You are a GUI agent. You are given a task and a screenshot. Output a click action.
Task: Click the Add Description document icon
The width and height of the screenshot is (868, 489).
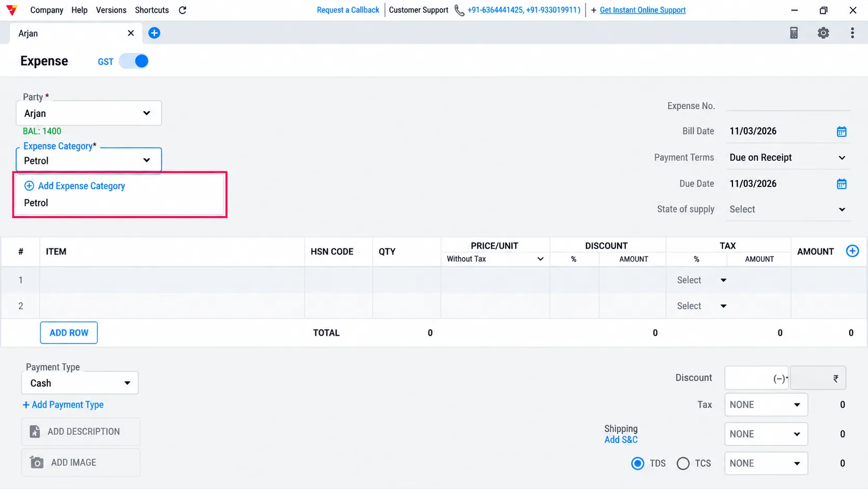point(35,432)
